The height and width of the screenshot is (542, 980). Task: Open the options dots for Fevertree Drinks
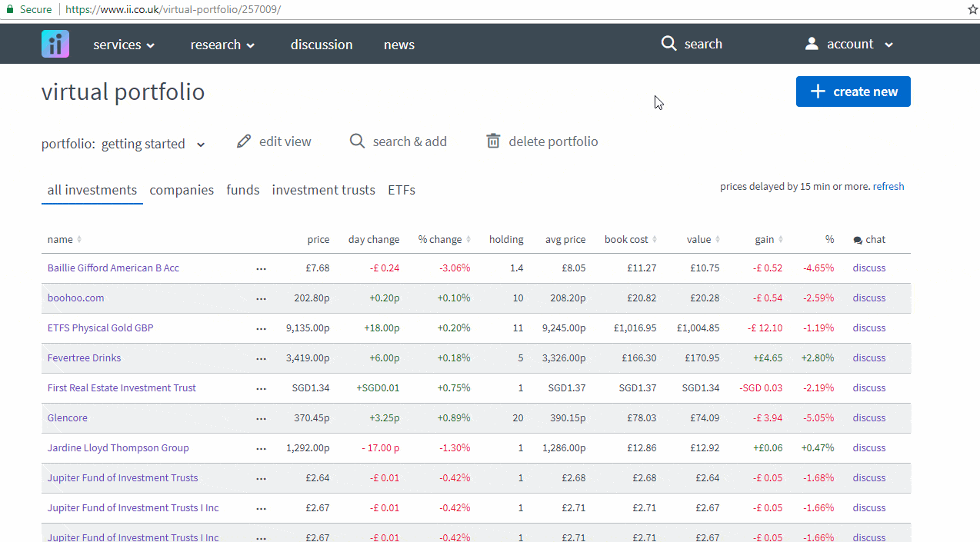tap(261, 358)
